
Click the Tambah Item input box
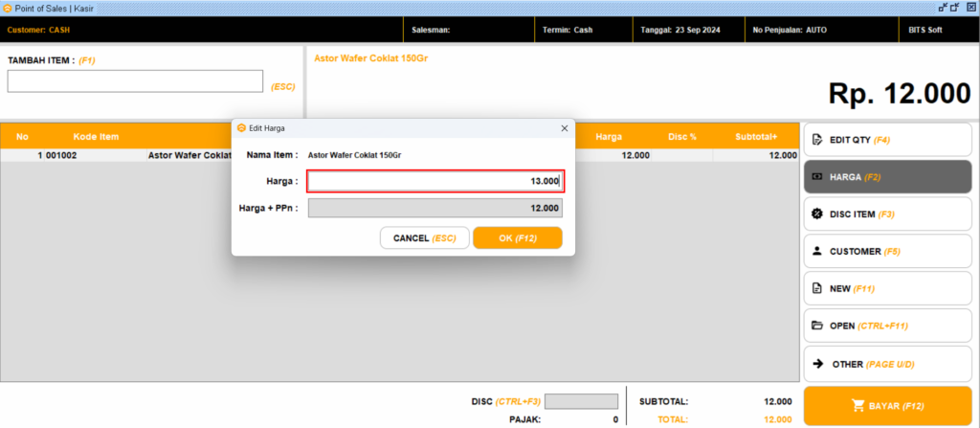pos(135,81)
